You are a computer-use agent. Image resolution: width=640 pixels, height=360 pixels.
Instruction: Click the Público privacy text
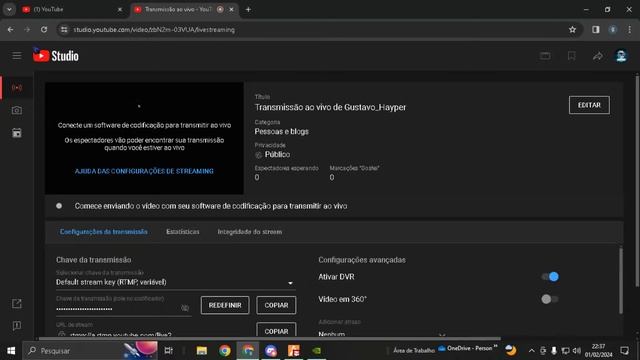pos(278,155)
